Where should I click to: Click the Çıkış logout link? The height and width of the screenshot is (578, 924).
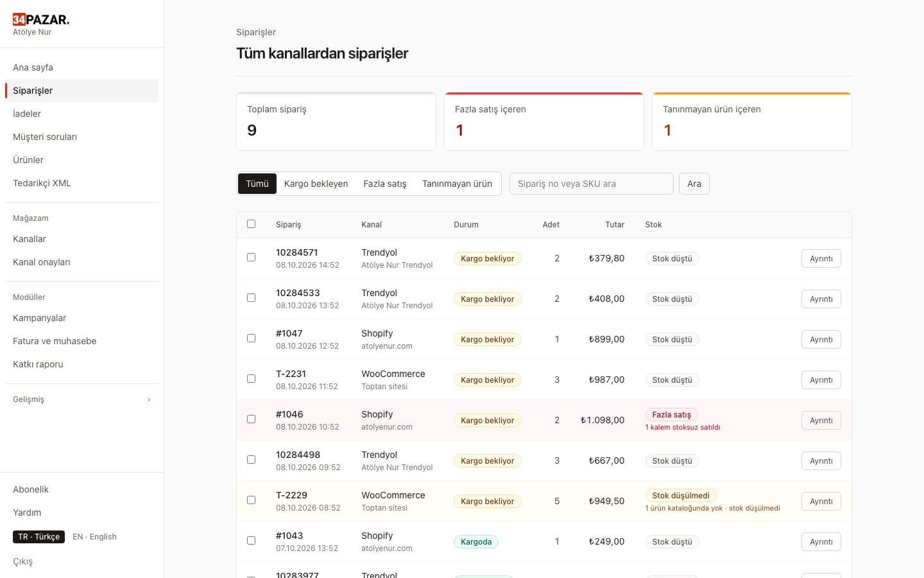(x=22, y=561)
